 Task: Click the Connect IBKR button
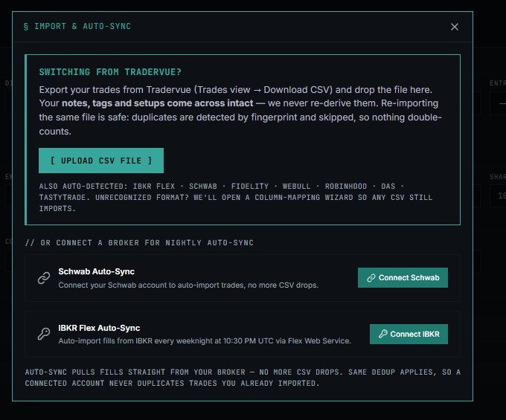point(409,334)
